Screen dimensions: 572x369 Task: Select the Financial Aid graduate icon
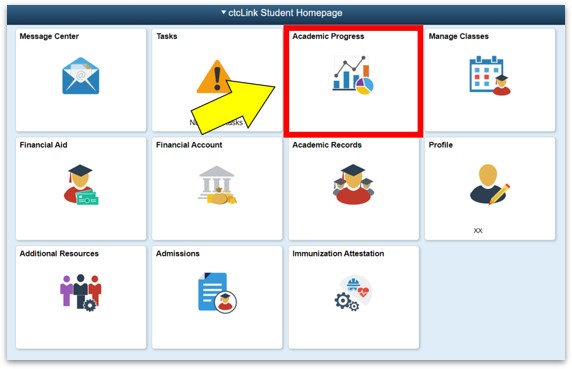tap(81, 184)
